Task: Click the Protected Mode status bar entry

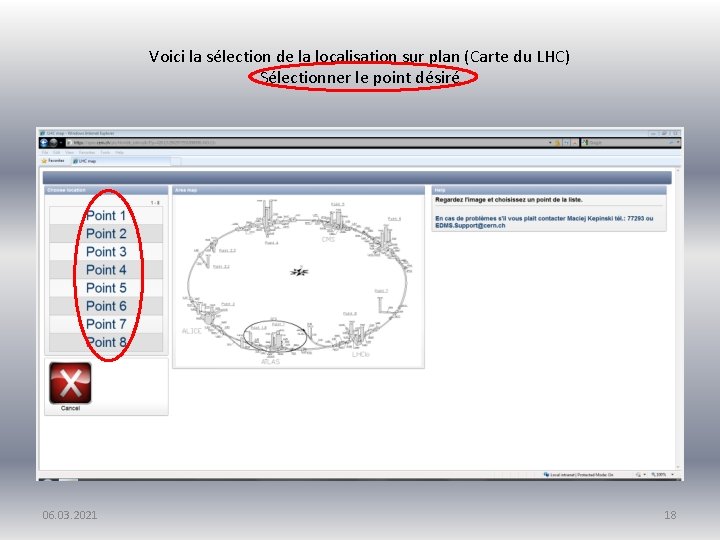Action: tap(578, 474)
